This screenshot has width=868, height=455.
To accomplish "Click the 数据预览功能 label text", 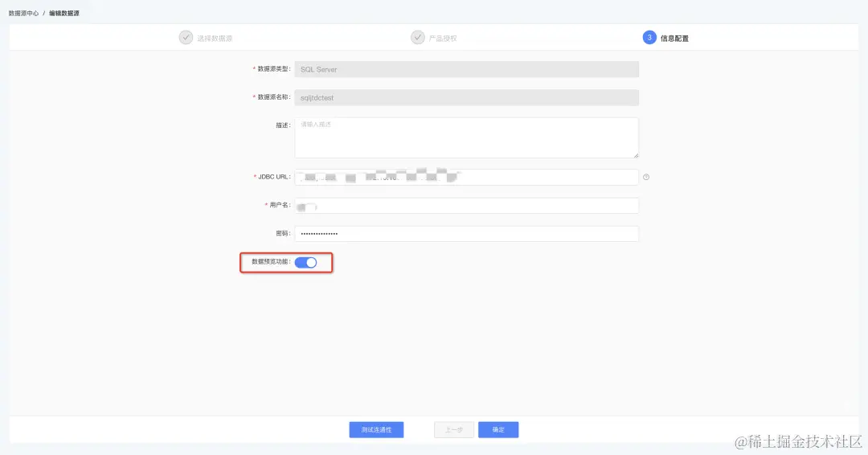I will pyautogui.click(x=271, y=262).
